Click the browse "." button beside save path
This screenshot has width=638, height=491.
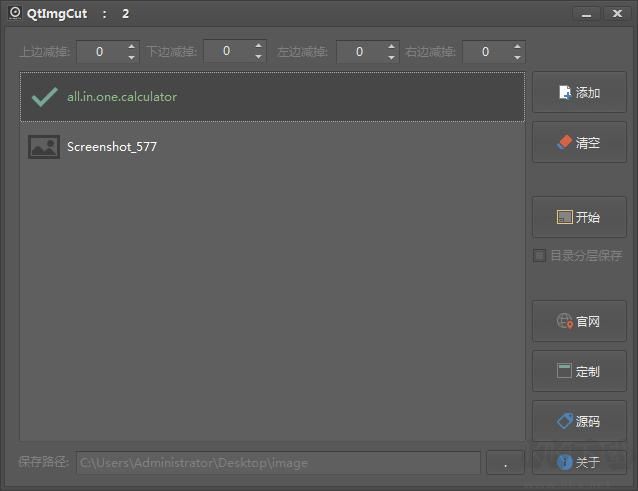[x=505, y=463]
